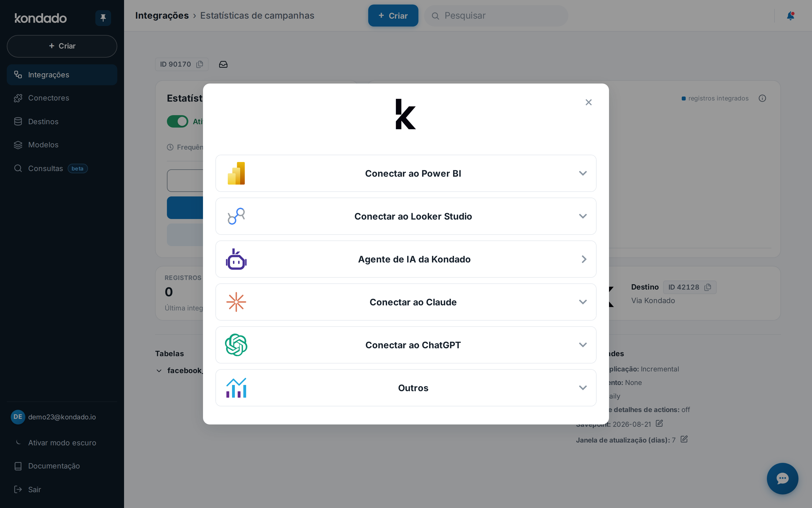Open Modelos in sidebar

tap(62, 145)
